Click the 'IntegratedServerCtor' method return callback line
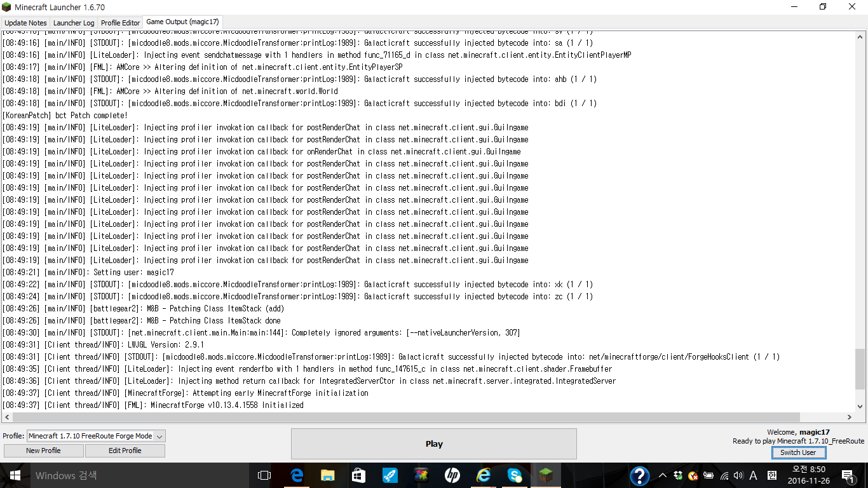This screenshot has height=488, width=868. tap(309, 381)
